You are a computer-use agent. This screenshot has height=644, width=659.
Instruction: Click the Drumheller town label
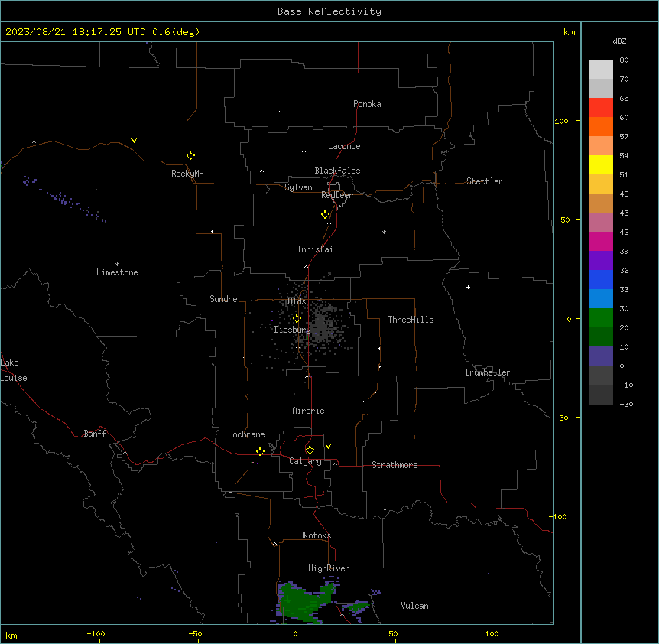point(488,372)
